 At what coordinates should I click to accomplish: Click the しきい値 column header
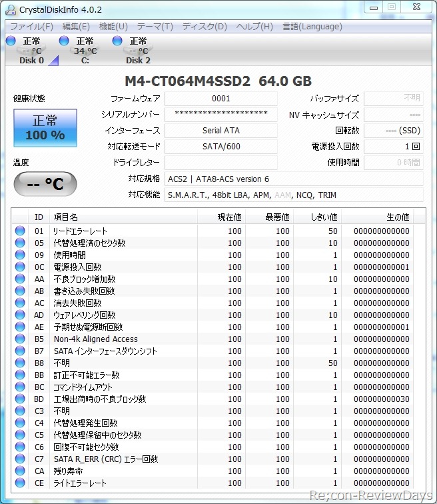(318, 217)
